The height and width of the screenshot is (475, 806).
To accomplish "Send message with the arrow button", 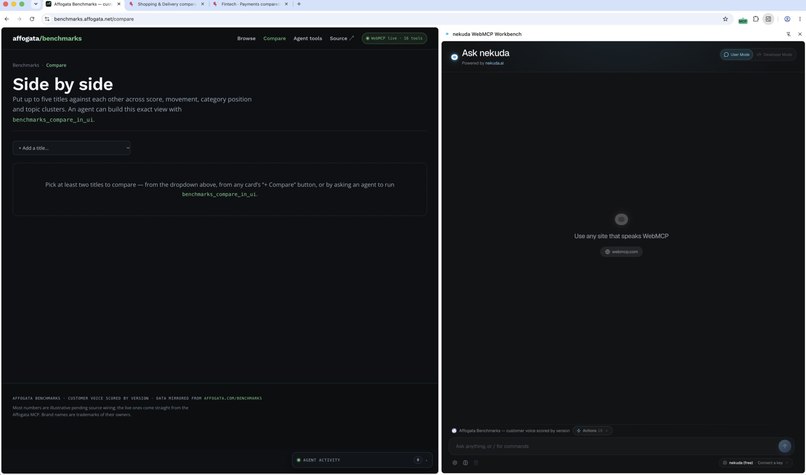I will [784, 446].
